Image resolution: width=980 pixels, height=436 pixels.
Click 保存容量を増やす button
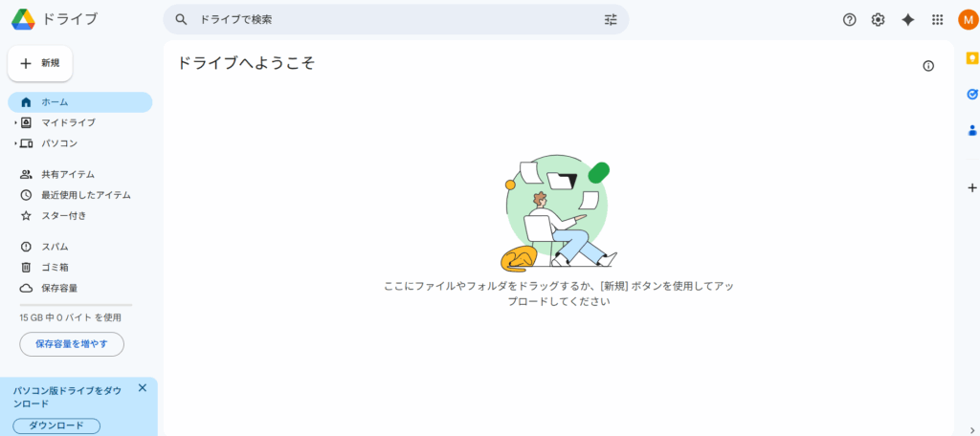pos(72,344)
